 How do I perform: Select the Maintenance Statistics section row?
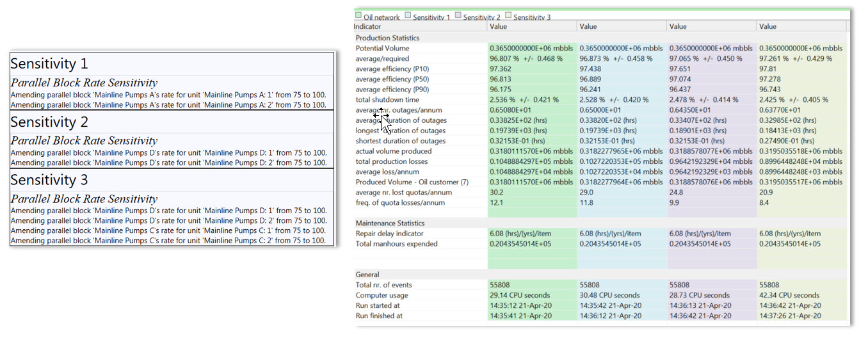tap(390, 223)
